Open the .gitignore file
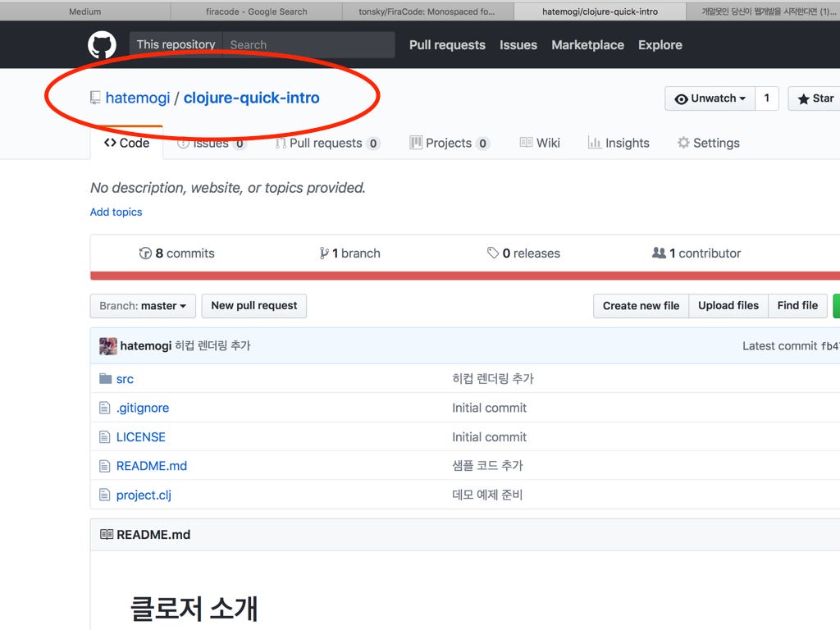Screen dimensions: 840x630 pyautogui.click(x=143, y=409)
